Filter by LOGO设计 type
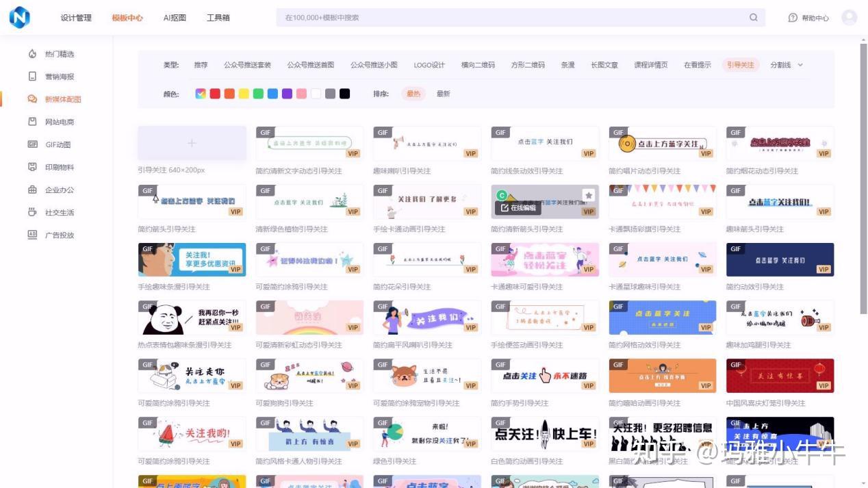 429,65
